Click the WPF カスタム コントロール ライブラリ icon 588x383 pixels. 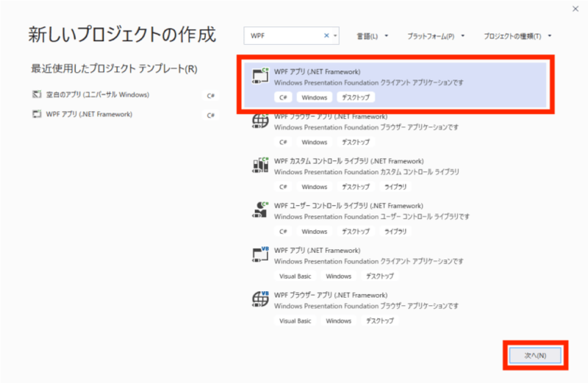pyautogui.click(x=260, y=165)
